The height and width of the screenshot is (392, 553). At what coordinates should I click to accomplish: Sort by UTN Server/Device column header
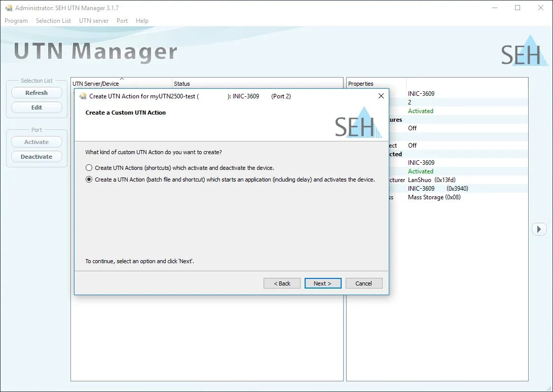point(121,84)
